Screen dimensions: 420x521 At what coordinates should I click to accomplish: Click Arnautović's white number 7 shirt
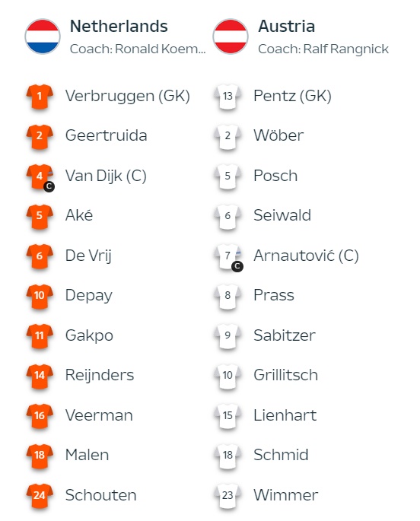[228, 257]
